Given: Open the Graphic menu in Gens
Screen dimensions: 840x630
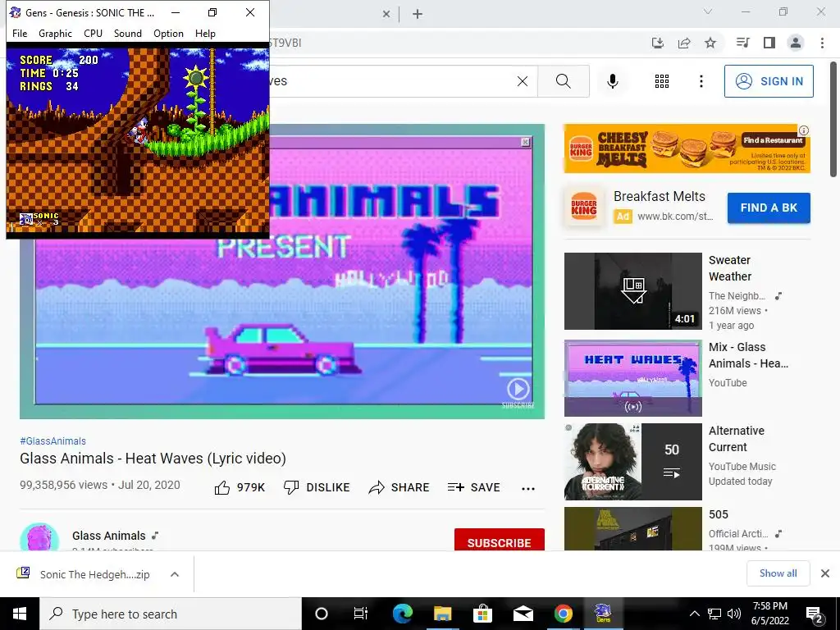Looking at the screenshot, I should tap(55, 33).
